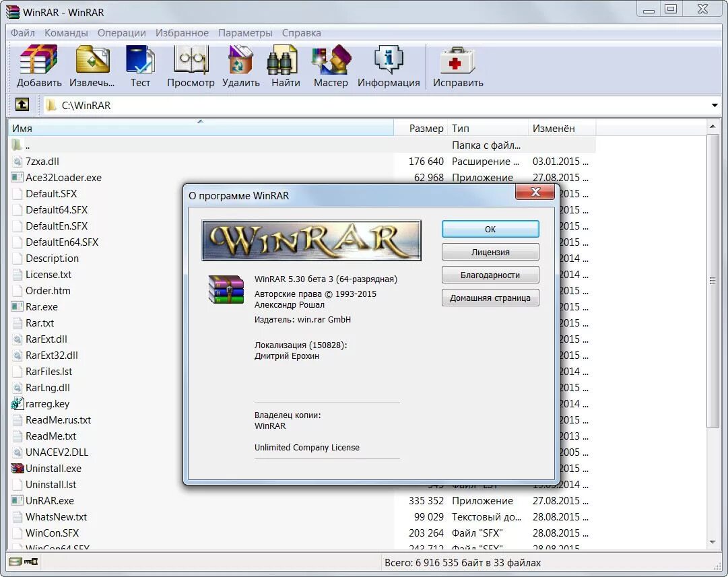Click the WinRAR title bar app icon
Viewport: 728px width, 577px height.
13,12
